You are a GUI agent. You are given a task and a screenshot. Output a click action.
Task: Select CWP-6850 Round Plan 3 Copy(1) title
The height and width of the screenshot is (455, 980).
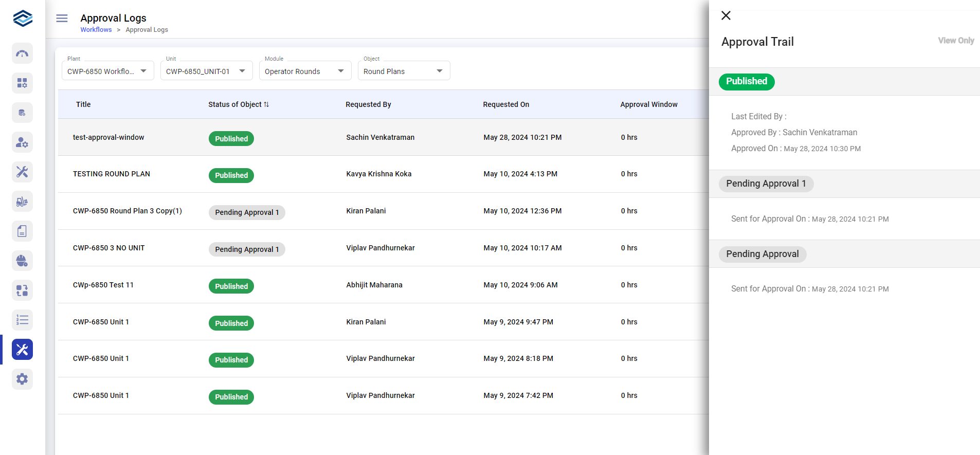pyautogui.click(x=128, y=211)
